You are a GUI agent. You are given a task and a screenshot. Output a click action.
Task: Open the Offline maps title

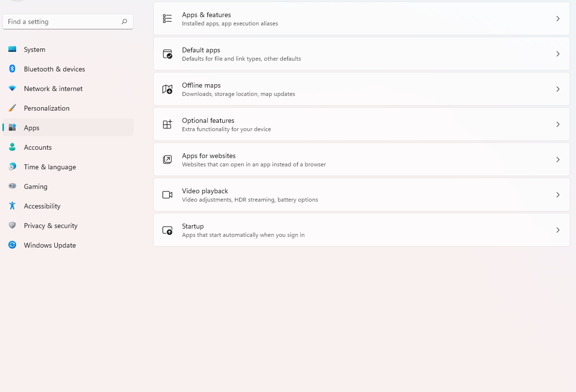(x=201, y=85)
